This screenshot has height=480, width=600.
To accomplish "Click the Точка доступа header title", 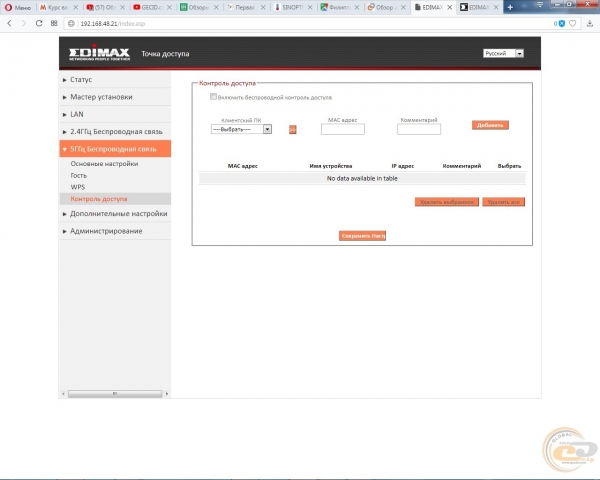I will [165, 54].
